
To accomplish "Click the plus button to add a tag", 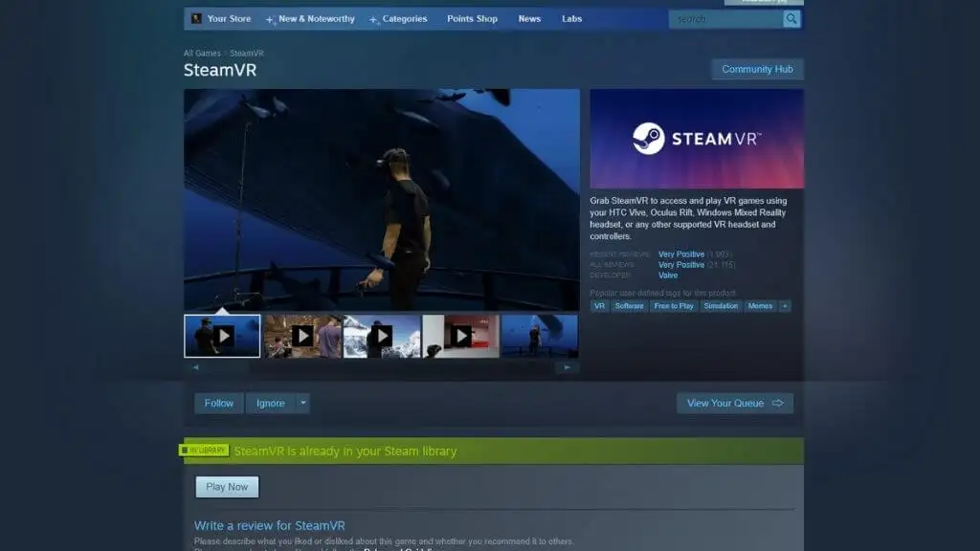I will coord(785,306).
